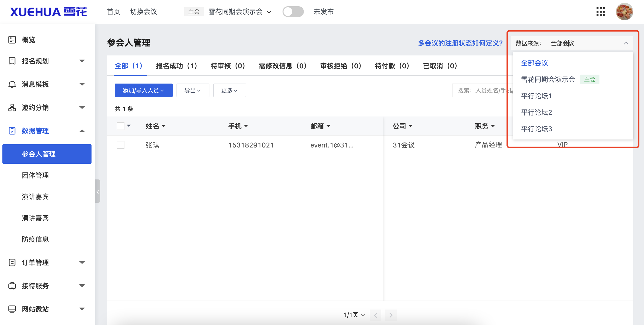Viewport: 644px width, 325px height.
Task: Click the name cell 张琪
Action: (153, 145)
